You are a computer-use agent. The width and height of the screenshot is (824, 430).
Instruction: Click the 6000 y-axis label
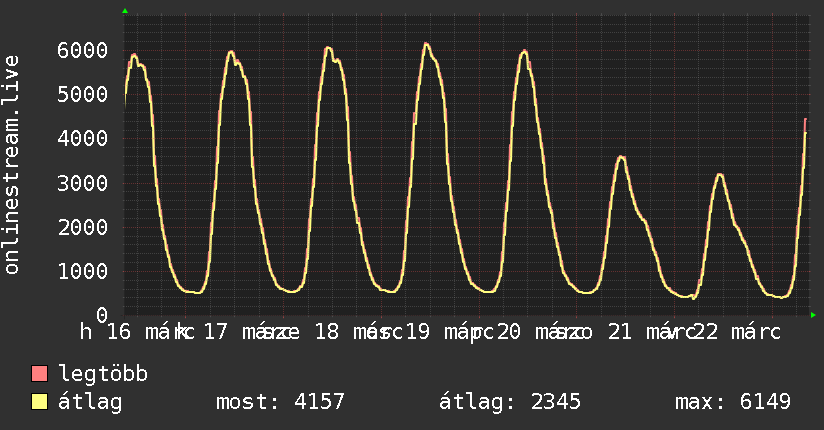pyautogui.click(x=83, y=50)
